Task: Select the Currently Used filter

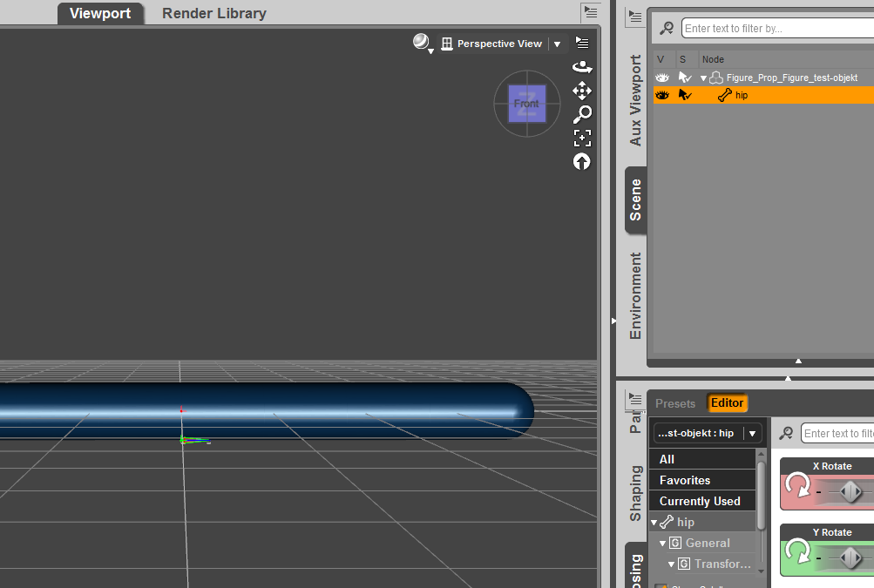Action: coord(702,501)
